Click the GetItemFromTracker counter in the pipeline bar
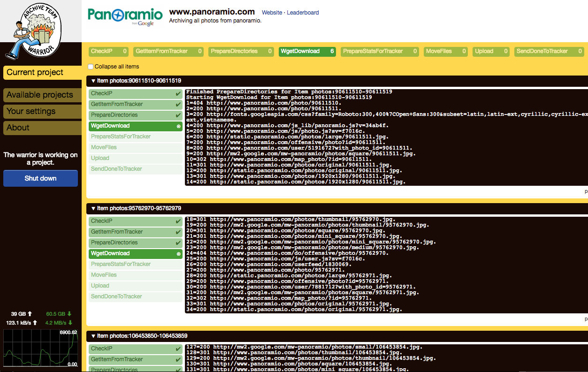Image resolution: width=588 pixels, height=372 pixels. coord(168,51)
